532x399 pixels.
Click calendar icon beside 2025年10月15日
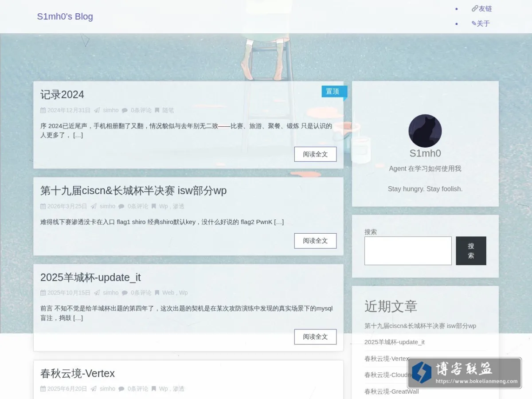click(43, 293)
